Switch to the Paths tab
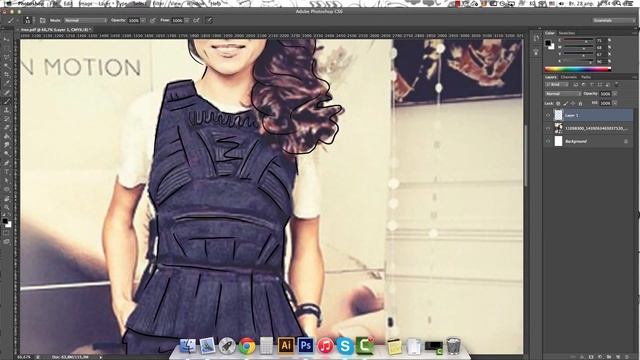 [x=586, y=77]
